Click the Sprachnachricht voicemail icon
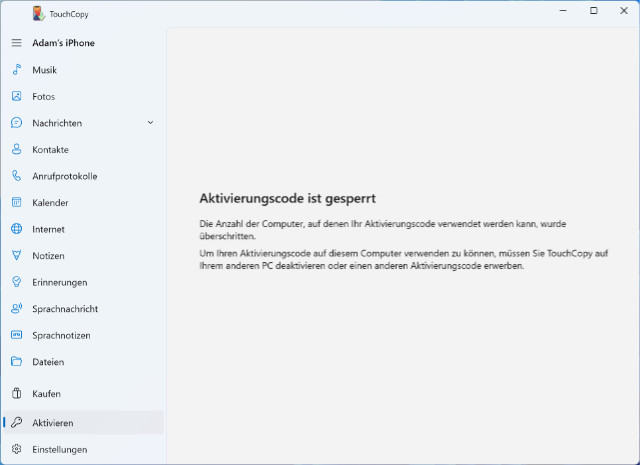The width and height of the screenshot is (640, 465). 16,309
